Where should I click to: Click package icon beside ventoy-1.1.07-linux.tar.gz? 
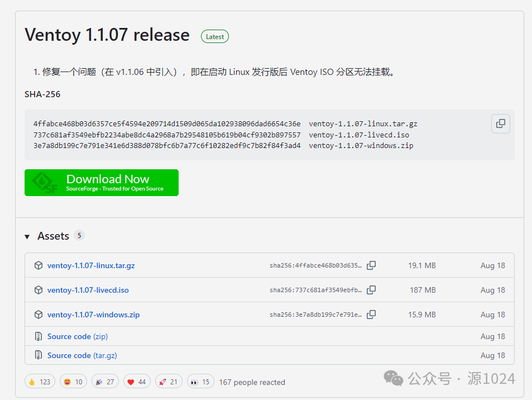[x=39, y=265]
